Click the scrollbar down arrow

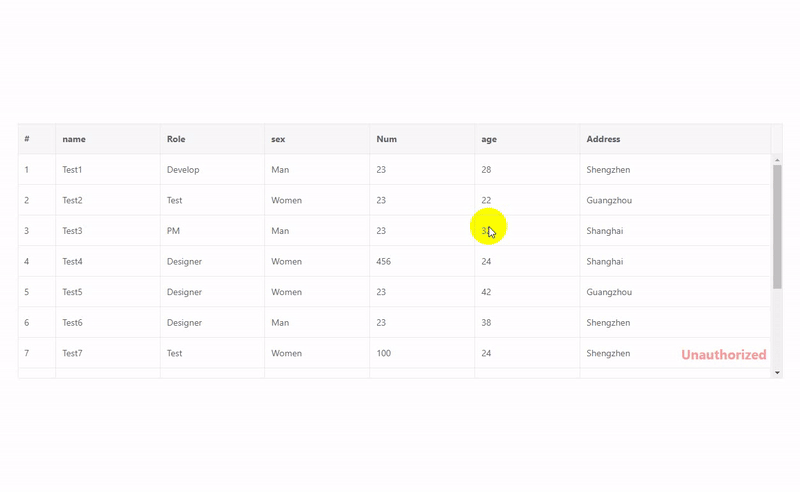[777, 373]
